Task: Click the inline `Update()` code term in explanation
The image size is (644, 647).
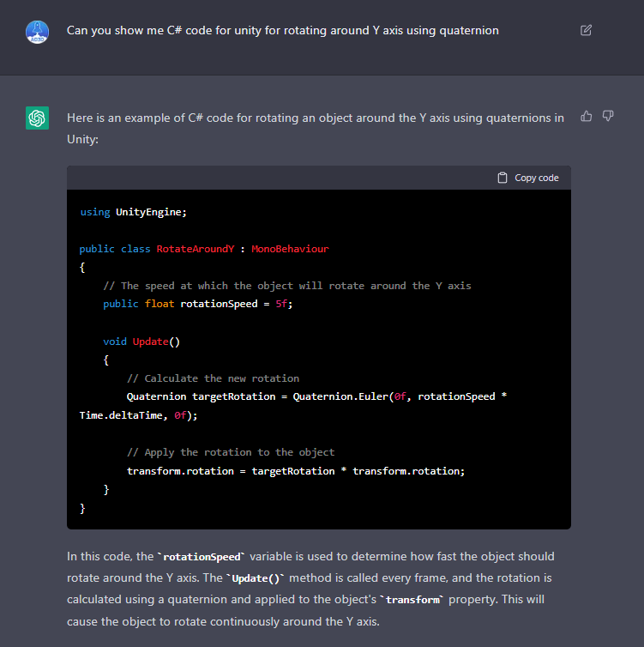Action: 256,578
